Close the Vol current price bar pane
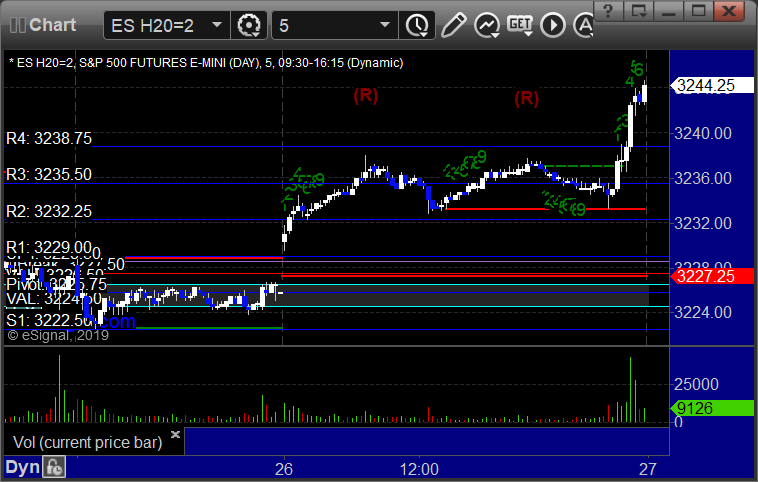The image size is (758, 482). [175, 434]
